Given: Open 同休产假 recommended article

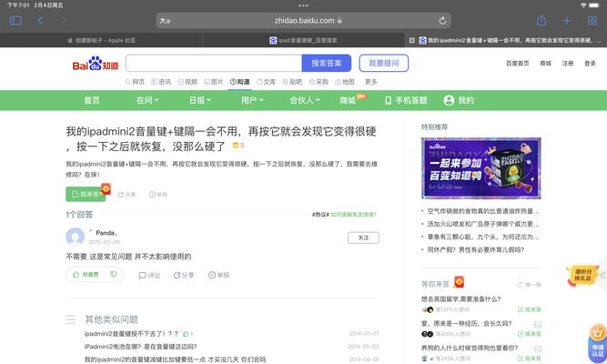Looking at the screenshot, I should coord(475,249).
